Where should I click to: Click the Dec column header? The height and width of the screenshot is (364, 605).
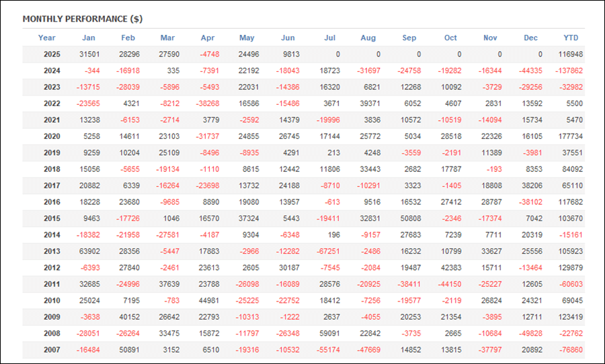point(530,38)
